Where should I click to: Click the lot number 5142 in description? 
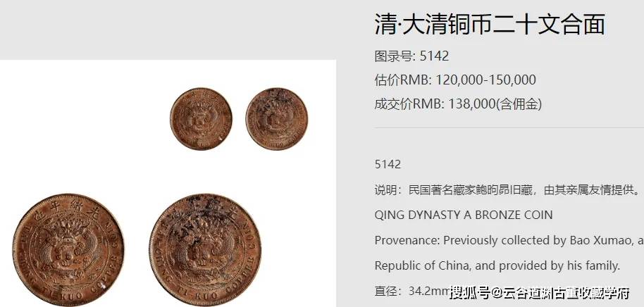point(388,165)
